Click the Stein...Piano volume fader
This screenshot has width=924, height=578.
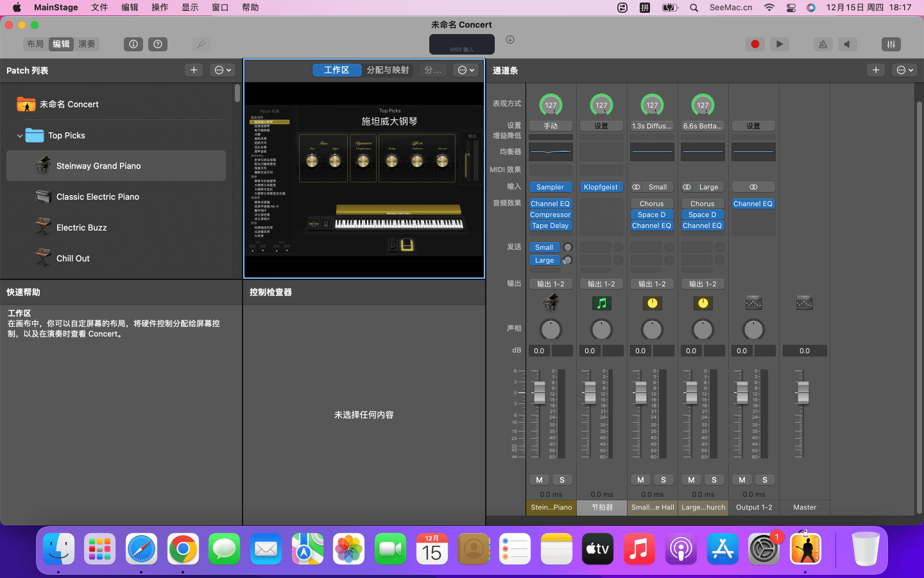(x=539, y=392)
